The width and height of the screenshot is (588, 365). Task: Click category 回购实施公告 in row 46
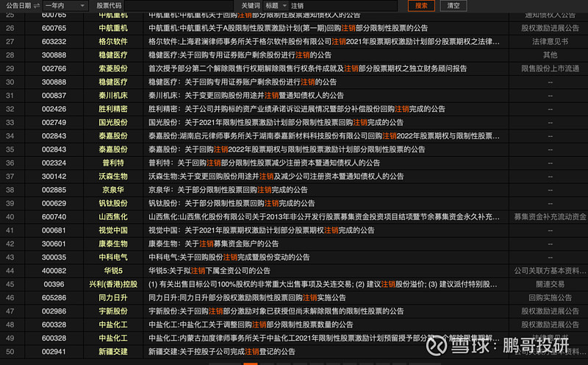tap(550, 298)
